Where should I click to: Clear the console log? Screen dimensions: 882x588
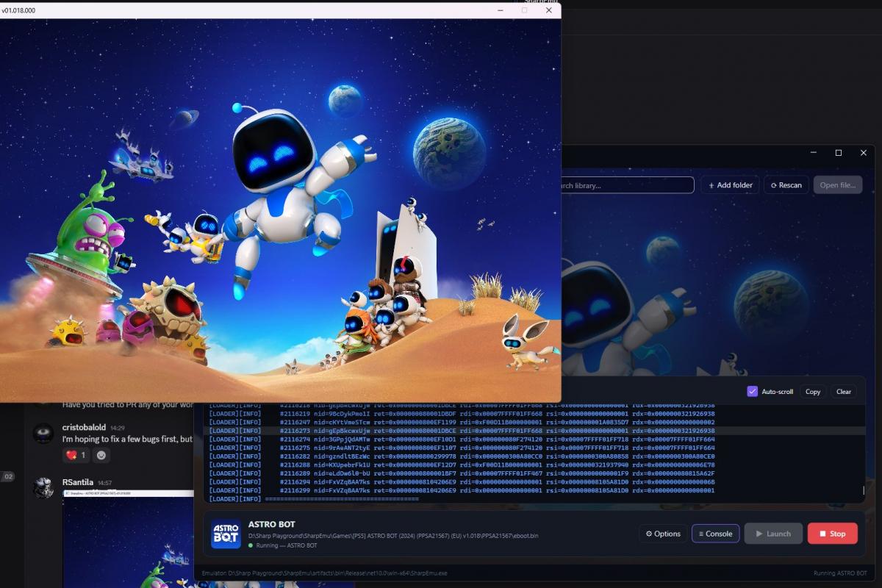[x=844, y=391]
